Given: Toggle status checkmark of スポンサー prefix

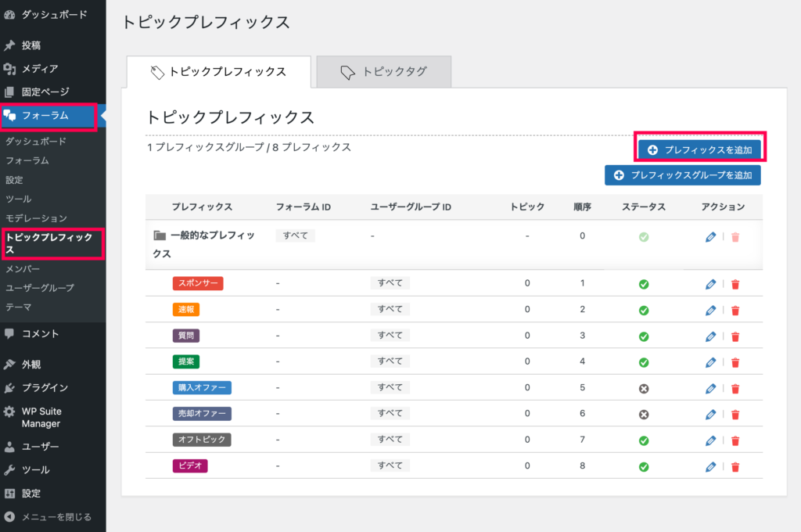Looking at the screenshot, I should click(644, 284).
